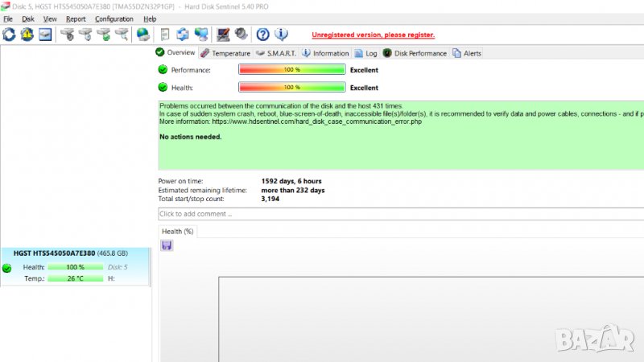Viewport: 644px width, 362px height.
Task: Open the Configuration menu
Action: tap(114, 19)
